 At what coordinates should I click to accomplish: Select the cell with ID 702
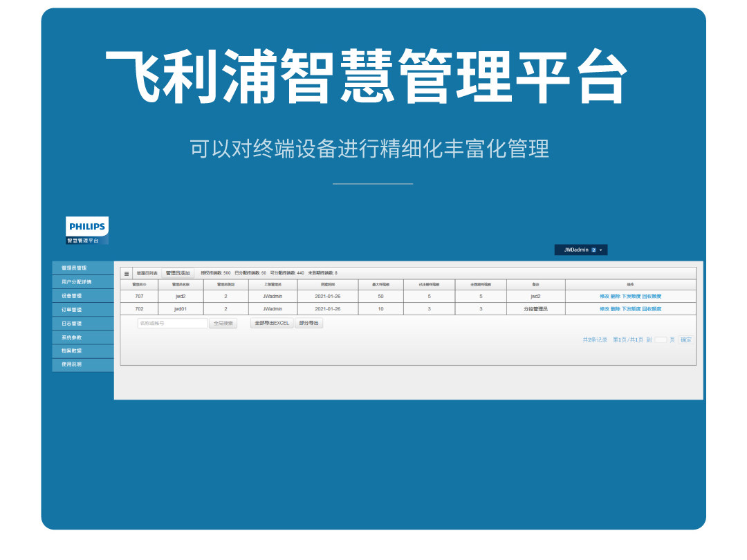[x=139, y=309]
